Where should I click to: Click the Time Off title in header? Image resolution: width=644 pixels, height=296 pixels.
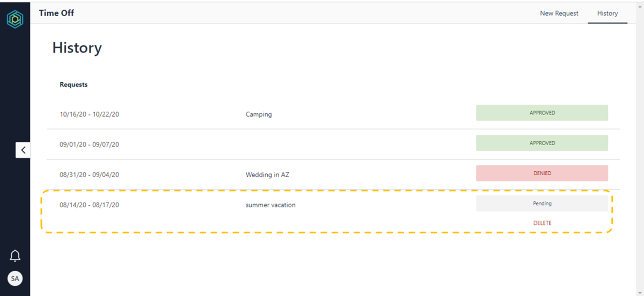(x=56, y=13)
